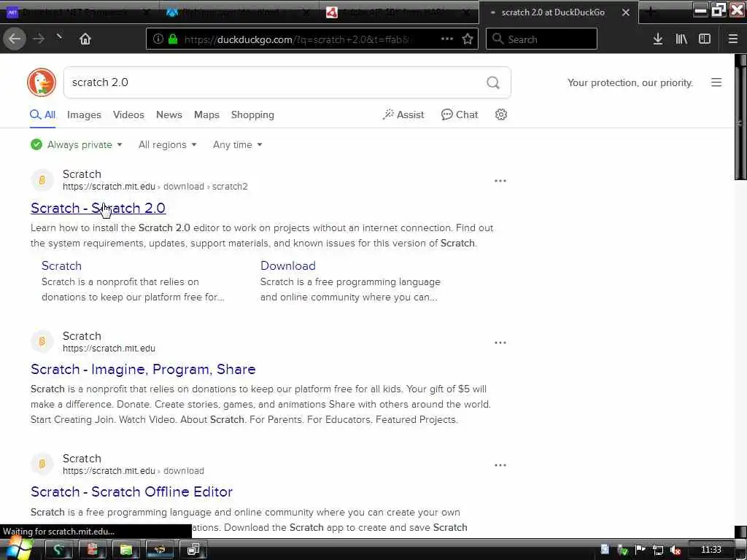Open the Assist feature
This screenshot has height=560, width=747.
(403, 114)
